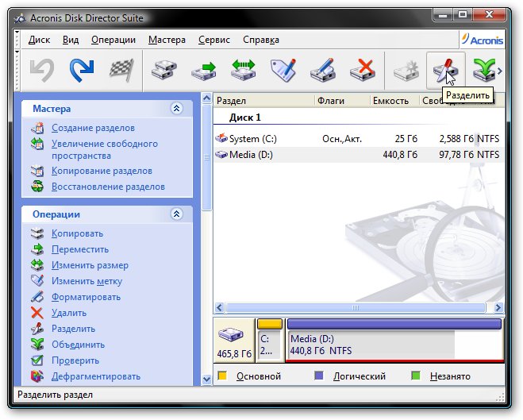Click the checkmark icon beside Проверить
Viewport: 523px width, 420px height.
[37, 360]
